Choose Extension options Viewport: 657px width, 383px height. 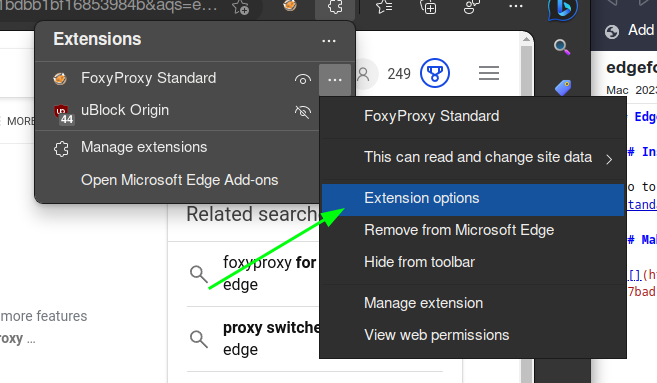coord(473,199)
